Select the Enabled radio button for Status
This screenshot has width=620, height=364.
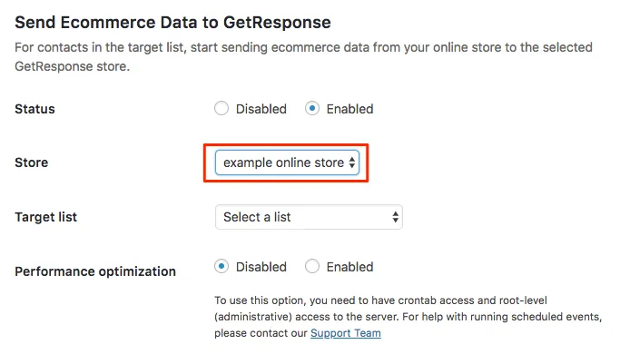coord(312,108)
